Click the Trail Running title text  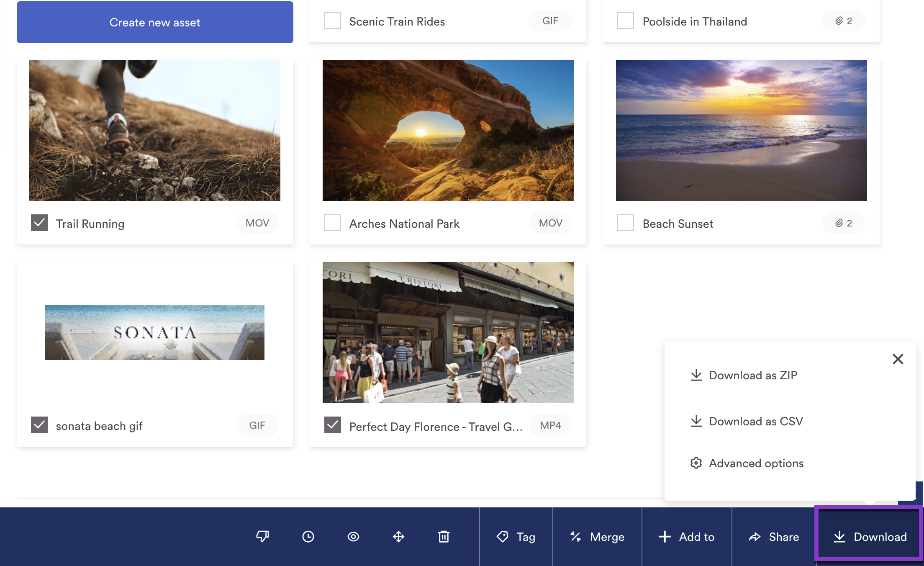[90, 224]
